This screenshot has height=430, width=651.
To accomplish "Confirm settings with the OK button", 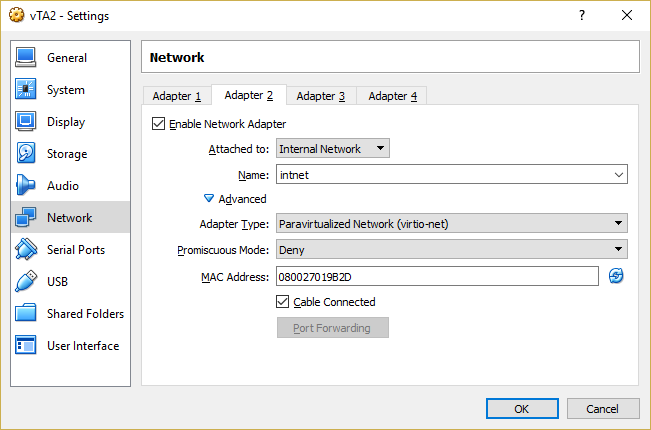I will click(x=522, y=409).
